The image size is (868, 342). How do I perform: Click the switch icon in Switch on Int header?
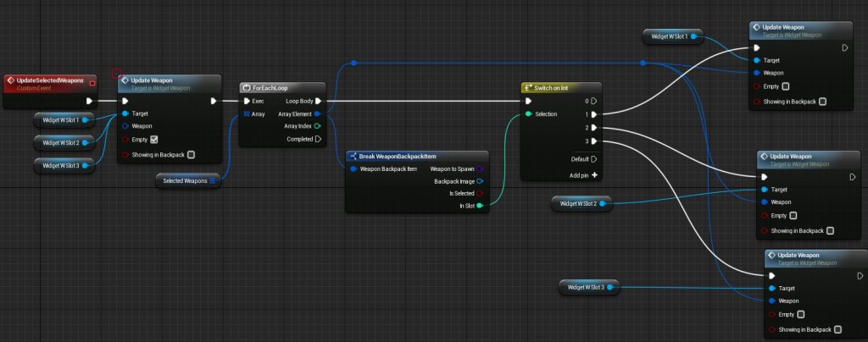(528, 88)
